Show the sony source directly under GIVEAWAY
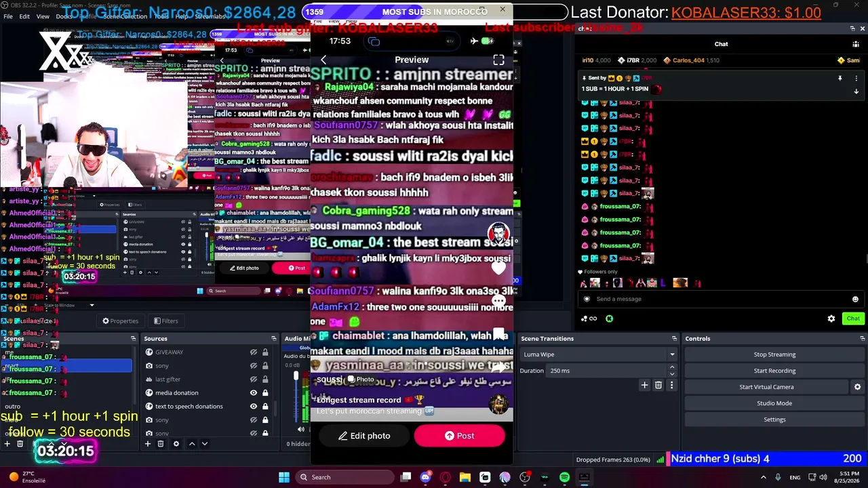 254,366
